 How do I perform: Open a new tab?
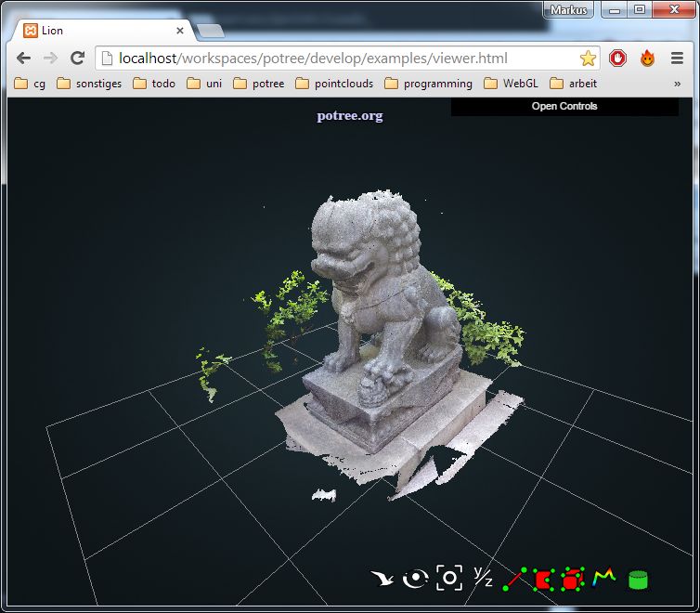pos(211,32)
